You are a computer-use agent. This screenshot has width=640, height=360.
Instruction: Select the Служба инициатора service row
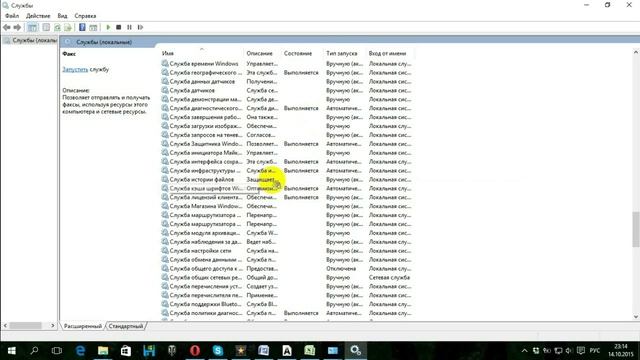(287, 153)
